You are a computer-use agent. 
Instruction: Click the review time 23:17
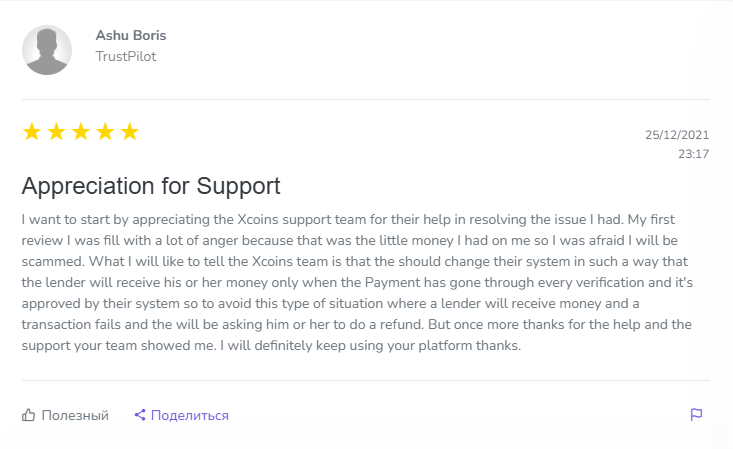(x=693, y=154)
